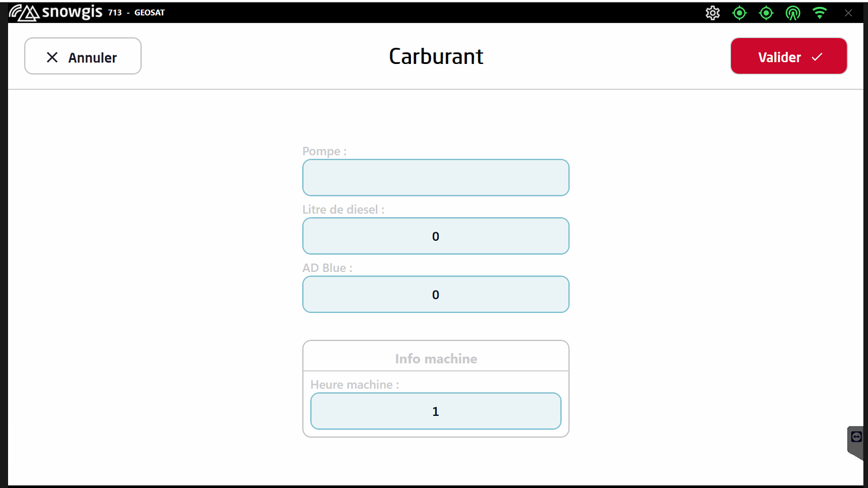Open settings via the gear icon
This screenshot has height=488, width=868.
click(713, 13)
